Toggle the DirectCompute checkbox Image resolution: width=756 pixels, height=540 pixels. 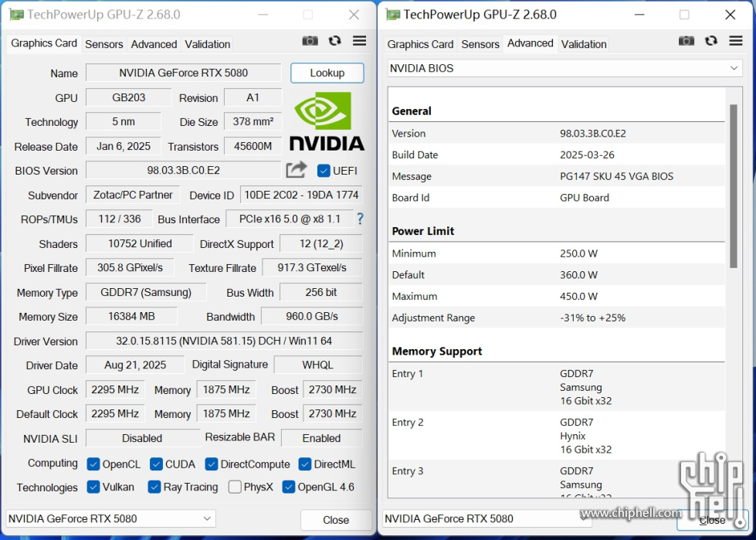tap(211, 464)
